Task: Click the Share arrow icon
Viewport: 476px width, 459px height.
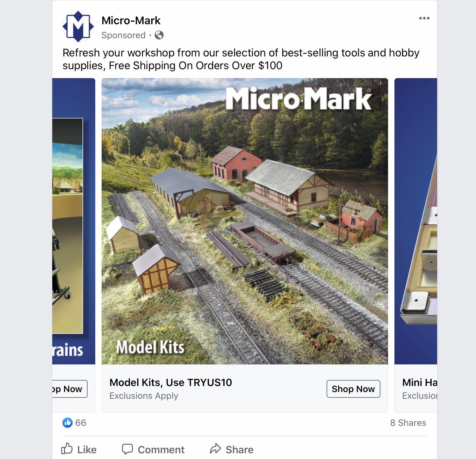Action: [x=215, y=449]
